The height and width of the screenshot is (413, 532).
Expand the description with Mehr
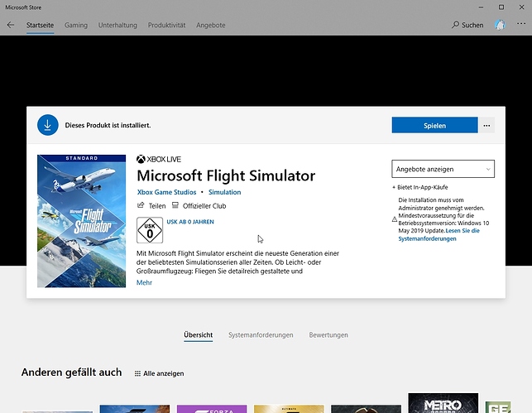point(144,283)
